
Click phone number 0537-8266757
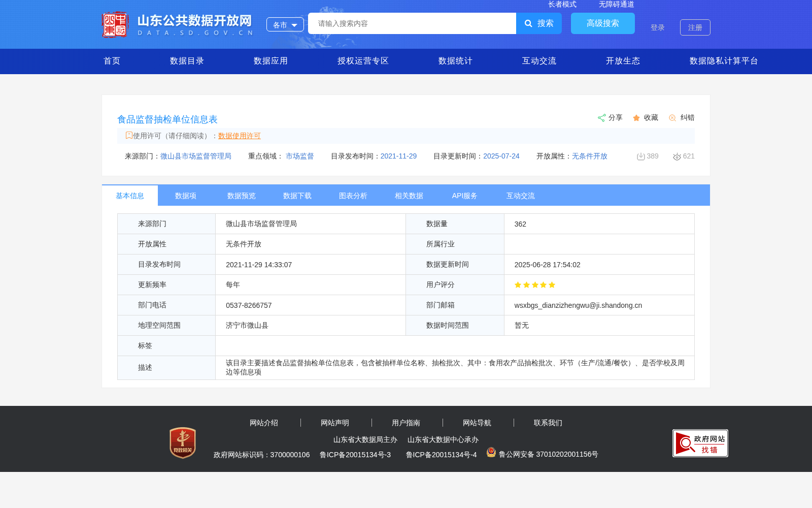(x=249, y=305)
